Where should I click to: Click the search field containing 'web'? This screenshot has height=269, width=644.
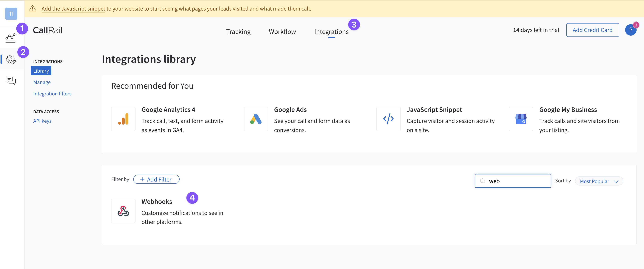coord(513,181)
